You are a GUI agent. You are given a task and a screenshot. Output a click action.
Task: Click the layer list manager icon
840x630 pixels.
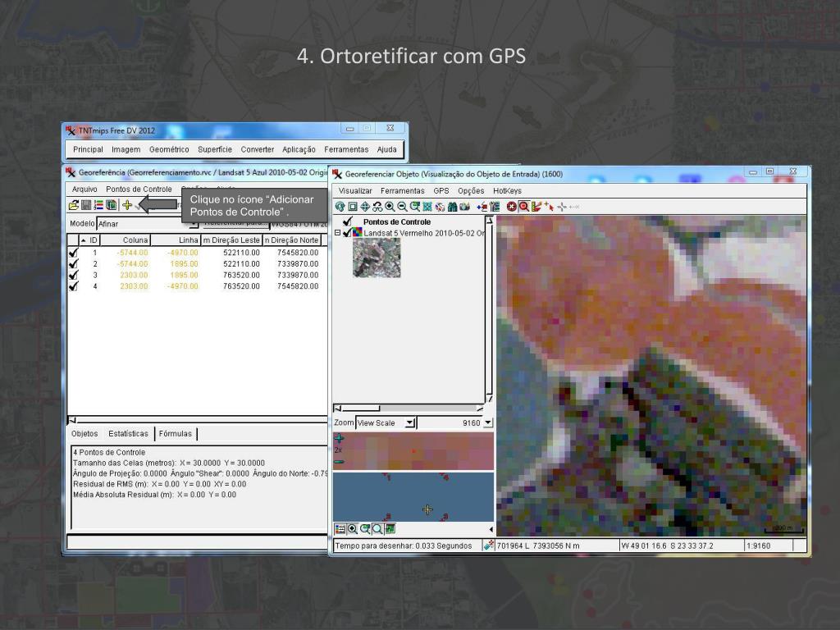[x=495, y=207]
